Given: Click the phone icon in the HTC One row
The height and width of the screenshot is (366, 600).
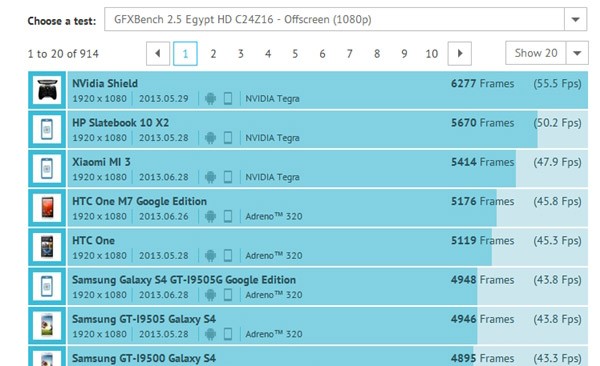Looking at the screenshot, I should click(x=228, y=255).
